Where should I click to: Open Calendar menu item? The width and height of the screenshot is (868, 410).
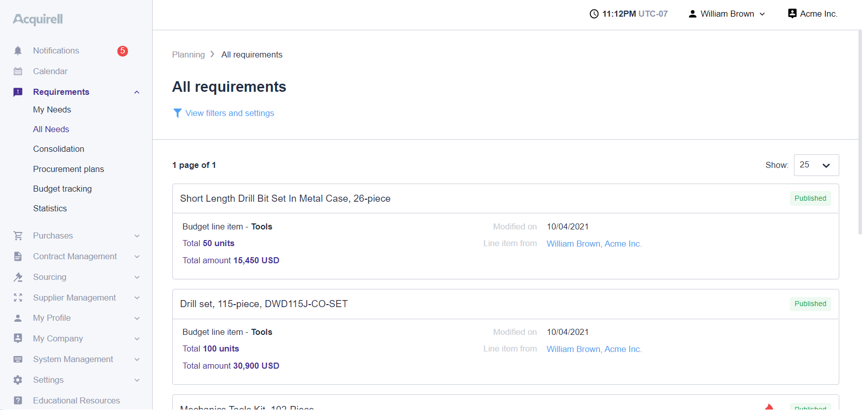(50, 71)
